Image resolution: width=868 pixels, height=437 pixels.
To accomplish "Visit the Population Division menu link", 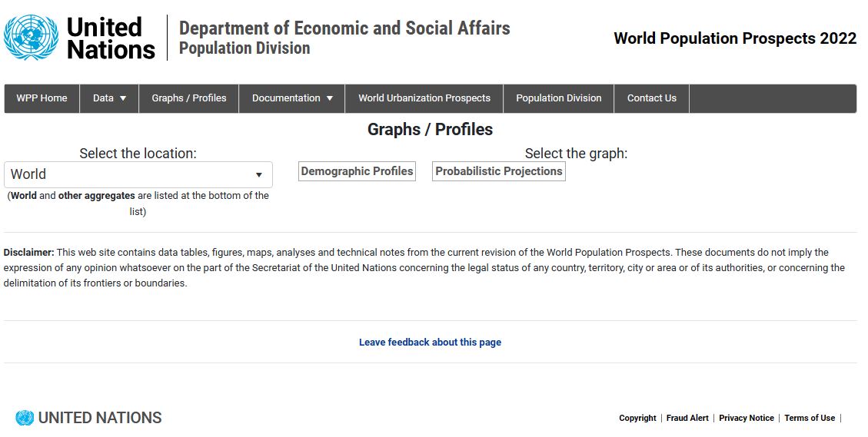I will (559, 98).
